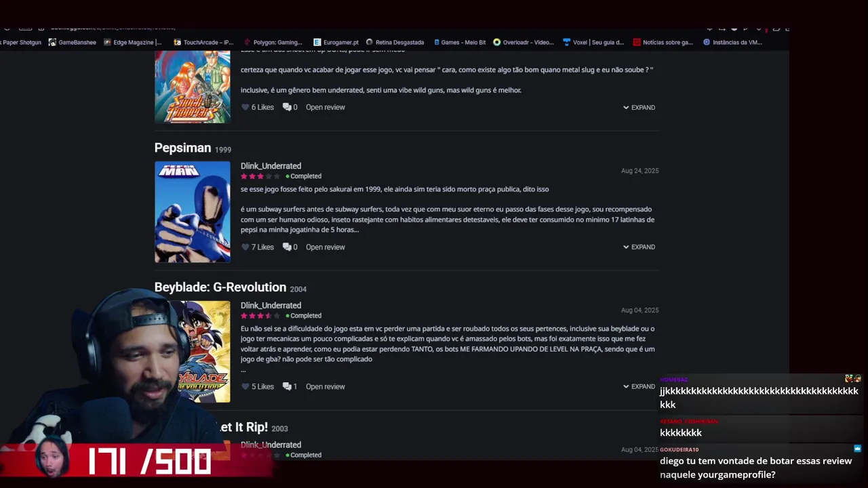Open the Paper Shotgun bookmark
This screenshot has width=868, height=488.
(x=20, y=42)
